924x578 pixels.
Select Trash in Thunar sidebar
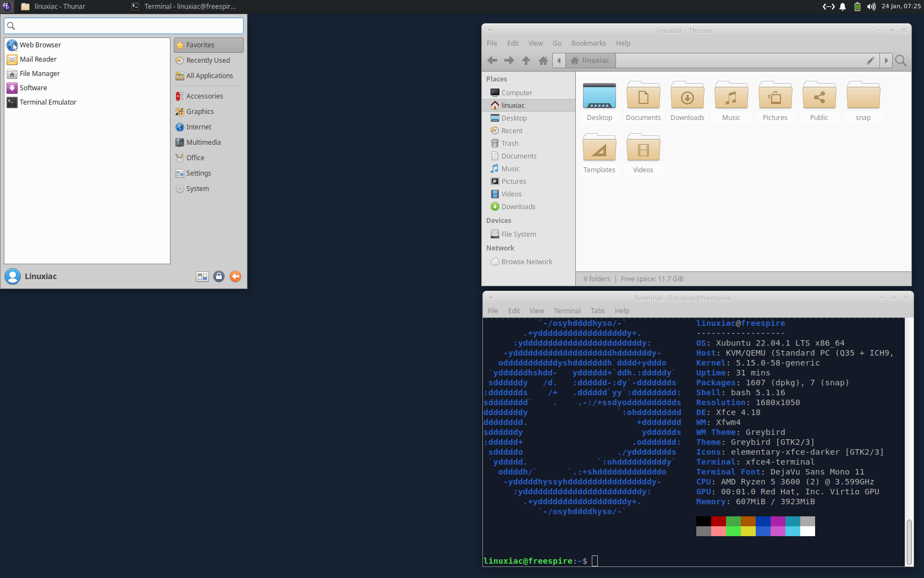(x=529, y=144)
